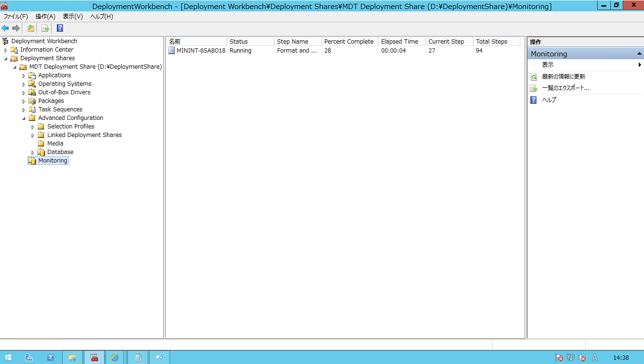Go back with the blue left arrow
The height and width of the screenshot is (364, 644).
5,28
